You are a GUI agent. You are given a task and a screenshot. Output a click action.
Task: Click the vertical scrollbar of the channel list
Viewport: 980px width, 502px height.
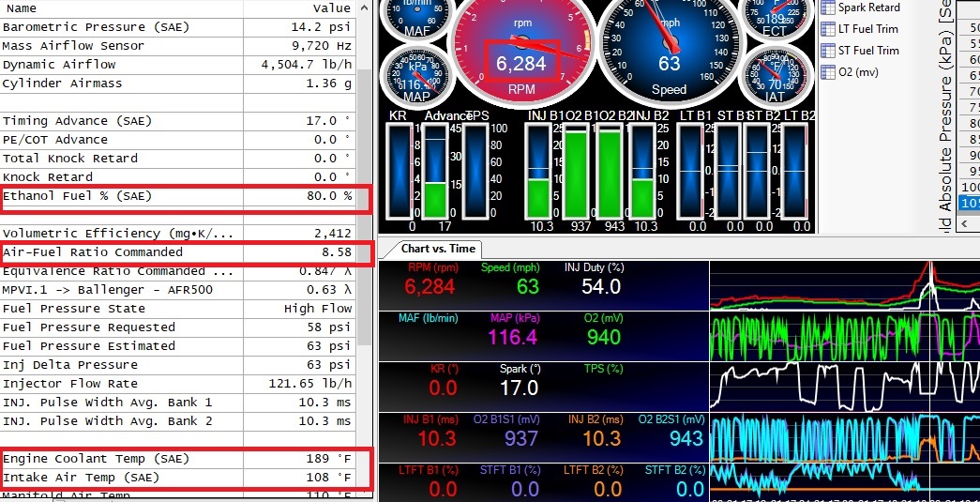365,188
